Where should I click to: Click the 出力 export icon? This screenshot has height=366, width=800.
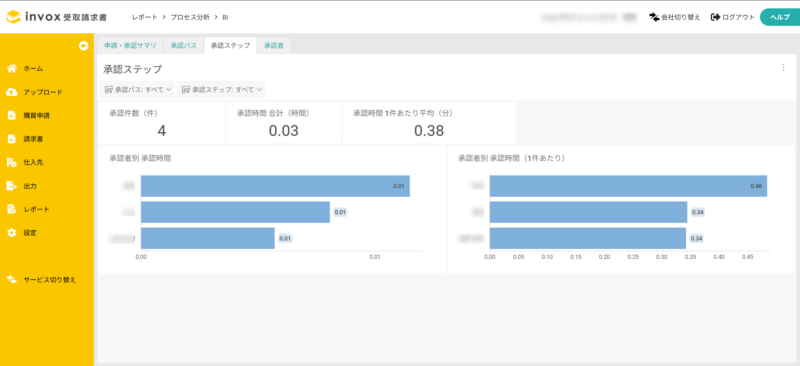click(12, 186)
